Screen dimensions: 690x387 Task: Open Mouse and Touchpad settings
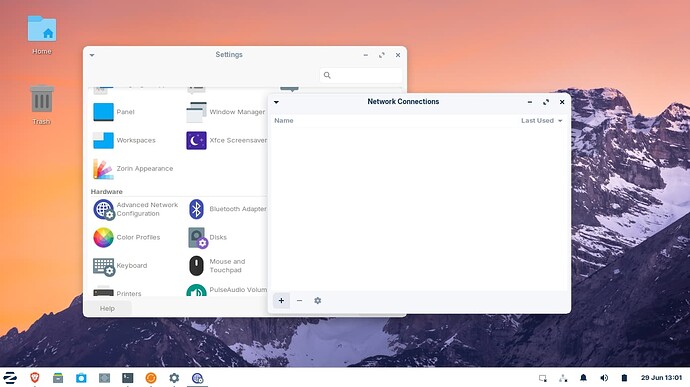click(217, 265)
